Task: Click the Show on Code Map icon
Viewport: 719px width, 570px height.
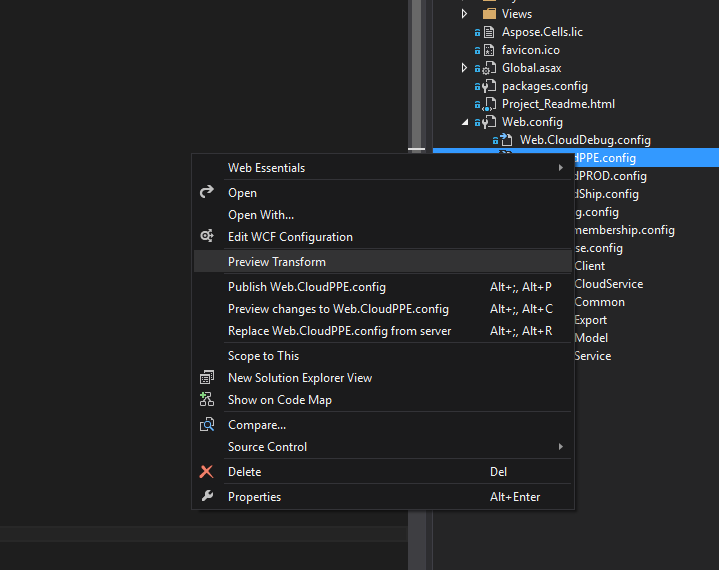Action: click(x=207, y=400)
